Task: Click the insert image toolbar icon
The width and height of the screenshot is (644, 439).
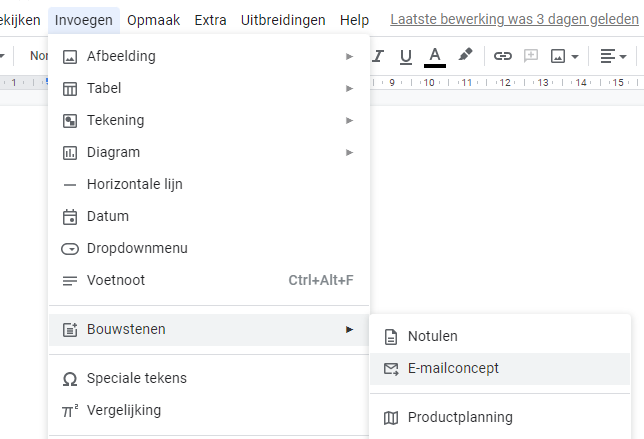Action: tap(558, 56)
